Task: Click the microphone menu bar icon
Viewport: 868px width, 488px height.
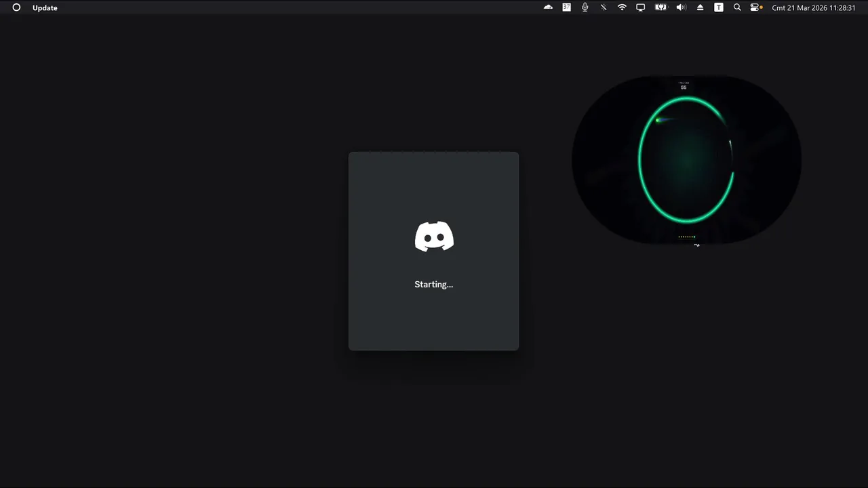Action: point(585,7)
